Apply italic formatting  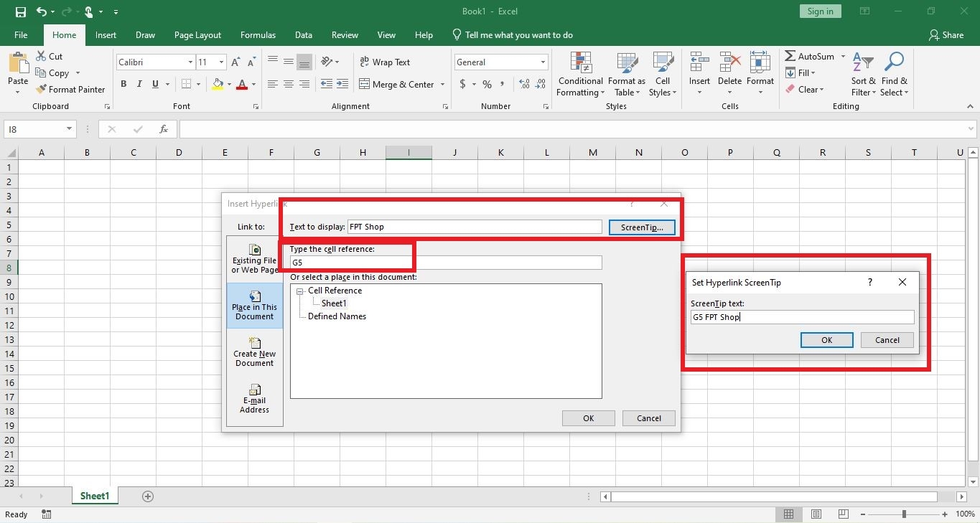coord(138,84)
